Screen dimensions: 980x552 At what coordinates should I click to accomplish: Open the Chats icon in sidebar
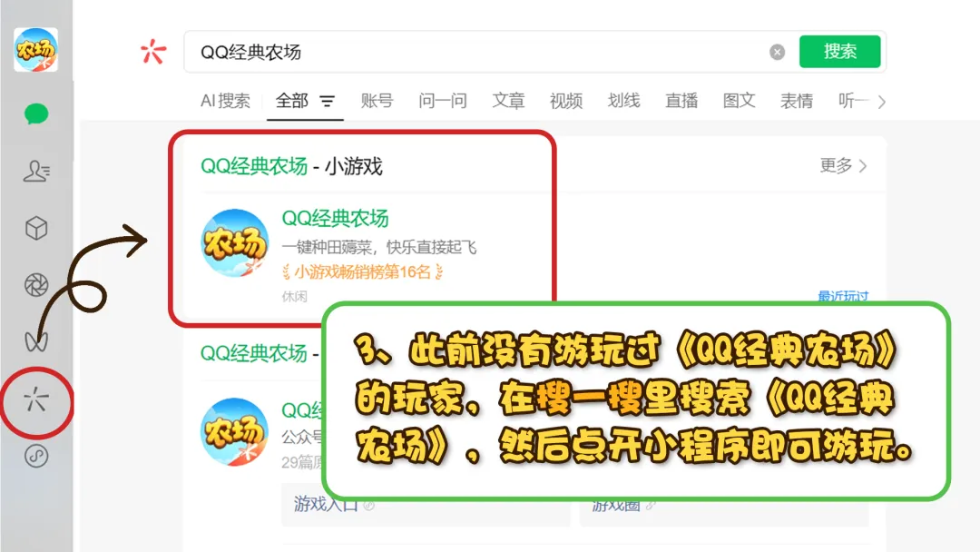[x=36, y=113]
